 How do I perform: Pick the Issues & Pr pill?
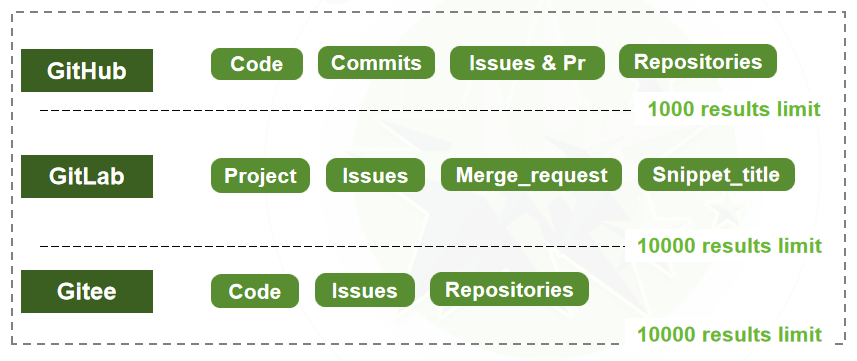(527, 63)
